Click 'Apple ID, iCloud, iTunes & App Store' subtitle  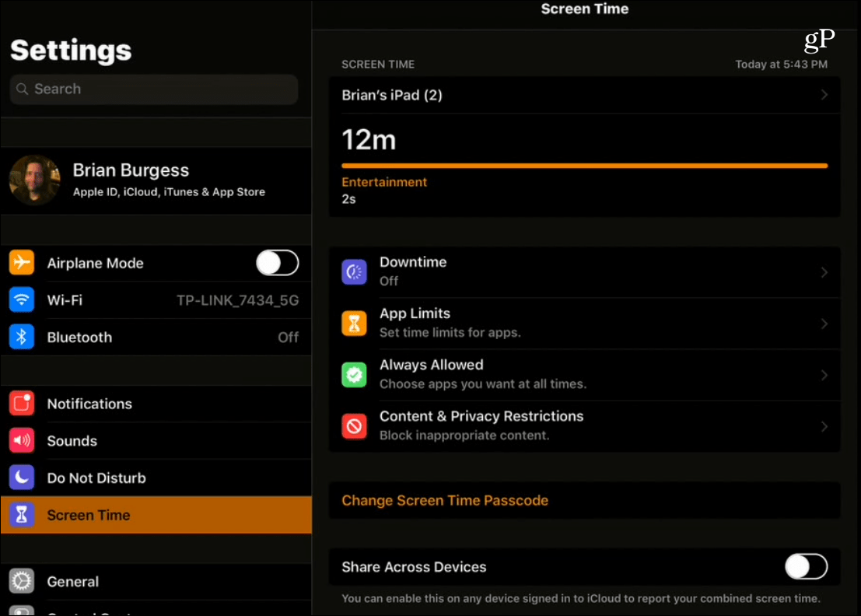pos(169,192)
